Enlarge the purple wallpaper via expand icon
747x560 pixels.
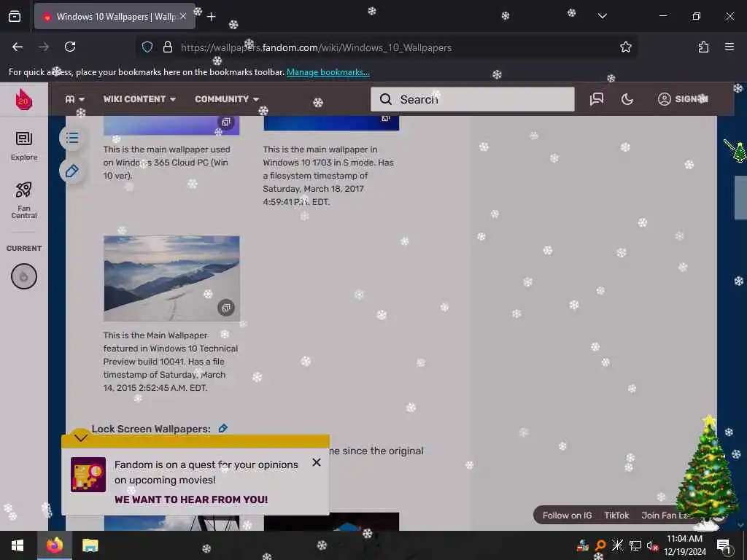point(226,122)
